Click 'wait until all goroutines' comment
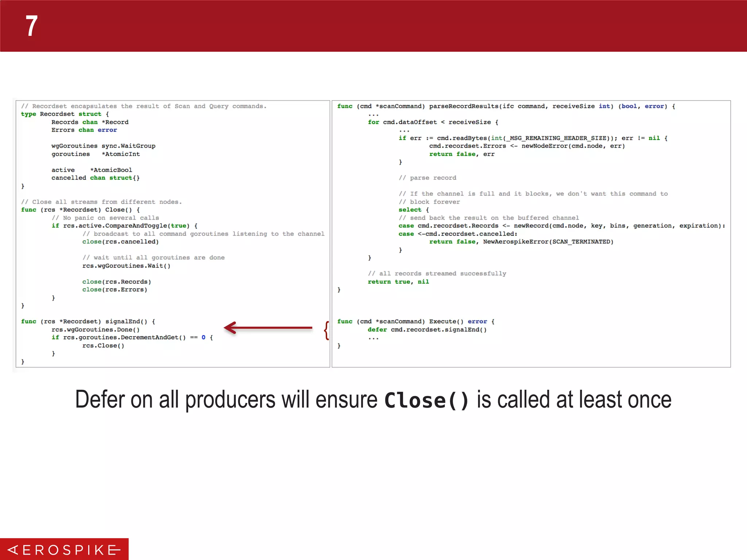 153,258
